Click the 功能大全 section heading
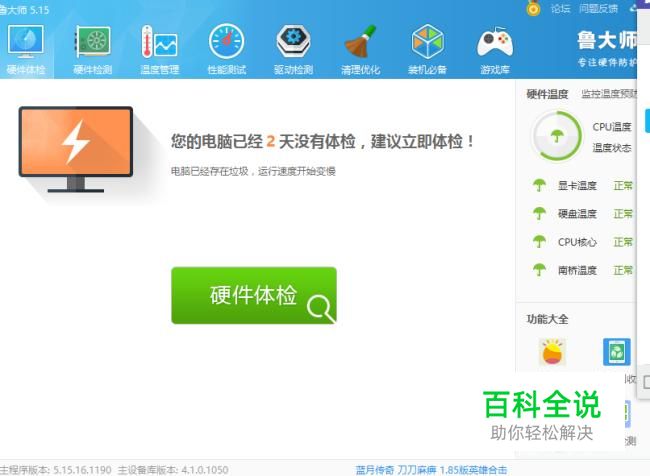Screen dimensions: 650x476 click(x=547, y=319)
